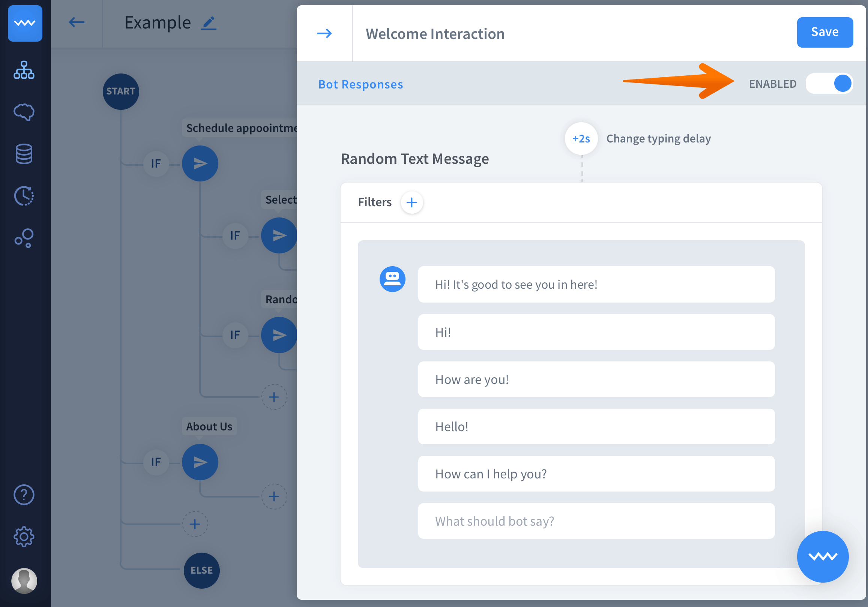
Task: Open the stories flow tree sidebar icon
Action: point(24,70)
